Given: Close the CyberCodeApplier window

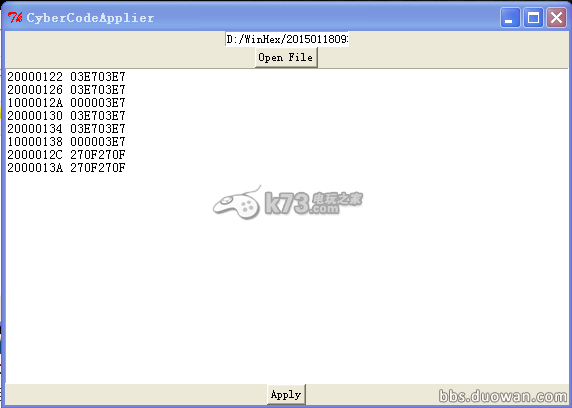Looking at the screenshot, I should tap(556, 18).
